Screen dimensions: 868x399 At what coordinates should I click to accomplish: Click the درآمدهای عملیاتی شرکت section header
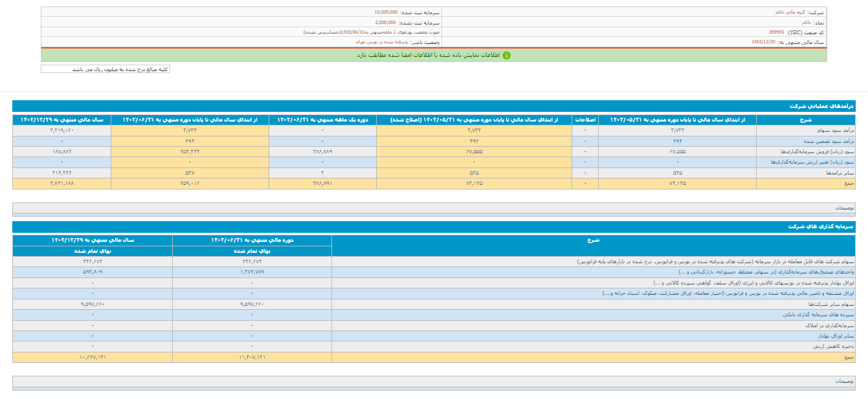point(821,105)
